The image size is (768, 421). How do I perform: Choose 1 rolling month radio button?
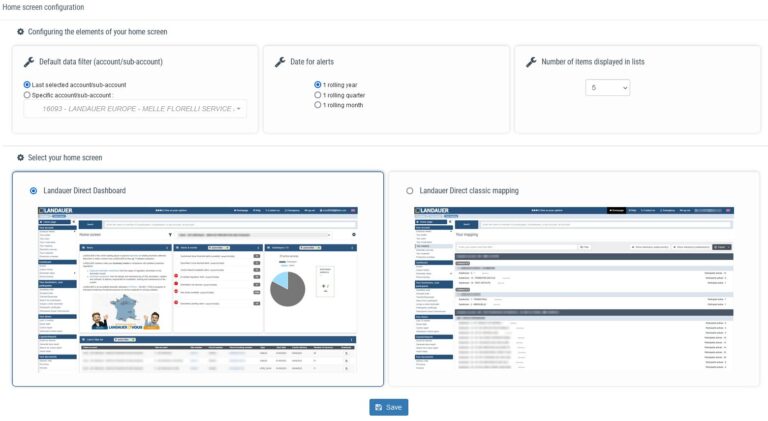pyautogui.click(x=318, y=105)
